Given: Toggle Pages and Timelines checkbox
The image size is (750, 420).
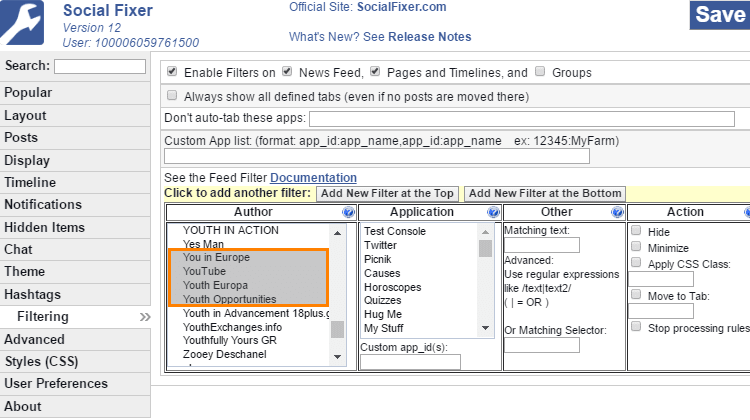Looking at the screenshot, I should coord(375,71).
